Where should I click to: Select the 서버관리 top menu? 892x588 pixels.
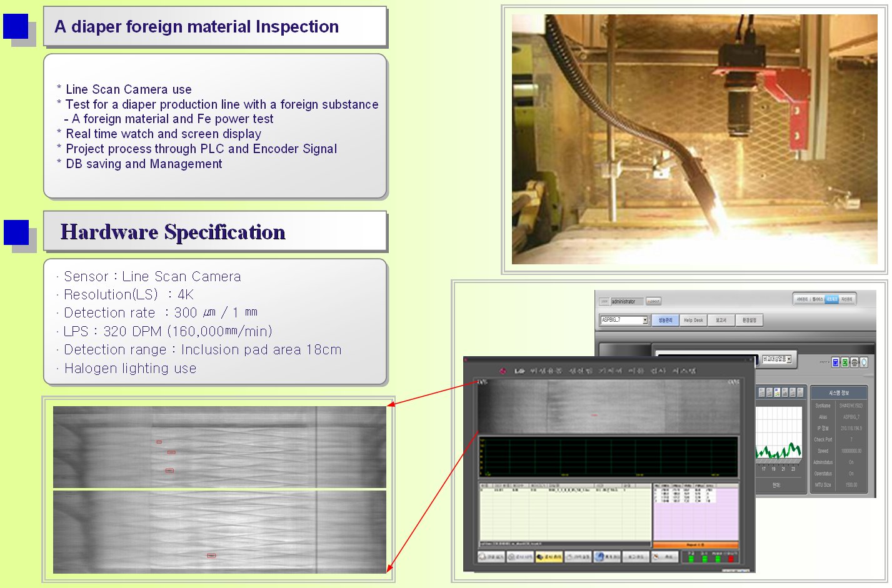click(803, 299)
